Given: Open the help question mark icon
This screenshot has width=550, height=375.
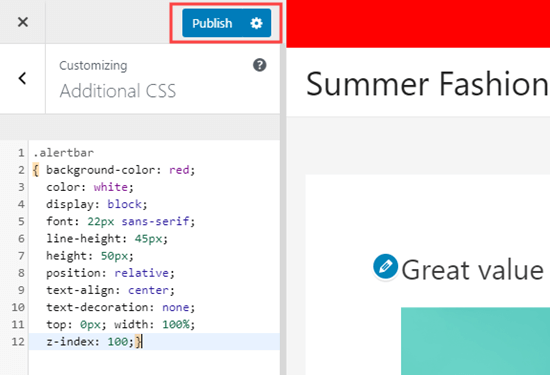Looking at the screenshot, I should pyautogui.click(x=260, y=65).
